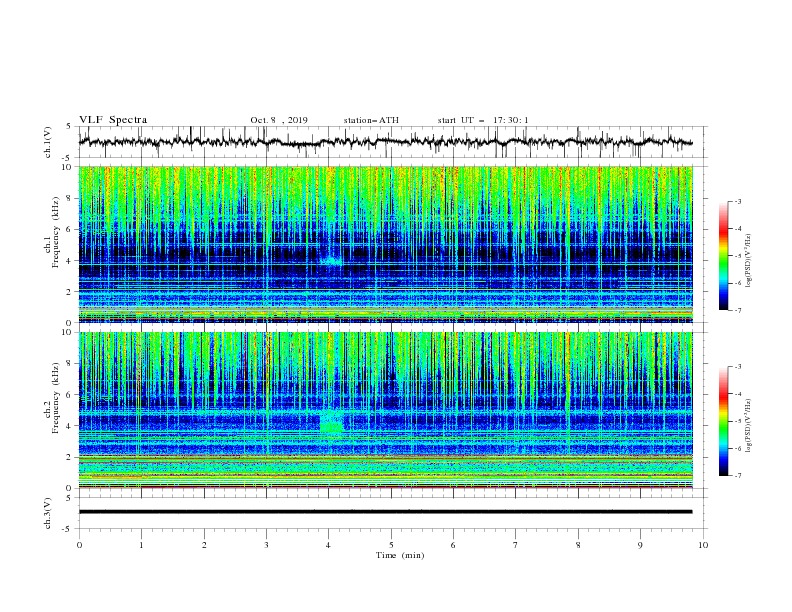Click the ch.1 colorbar log(PSD) label
This screenshot has width=792, height=612.
pos(748,261)
